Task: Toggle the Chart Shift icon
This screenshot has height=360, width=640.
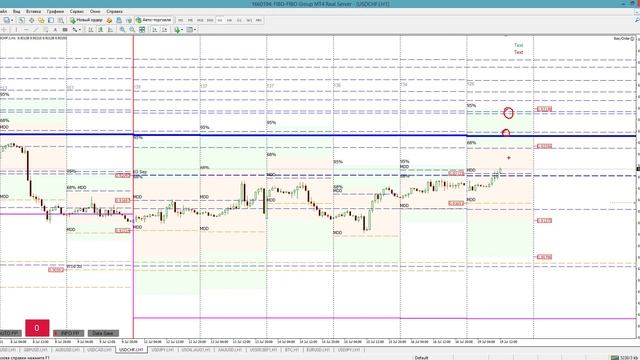Action: click(164, 29)
